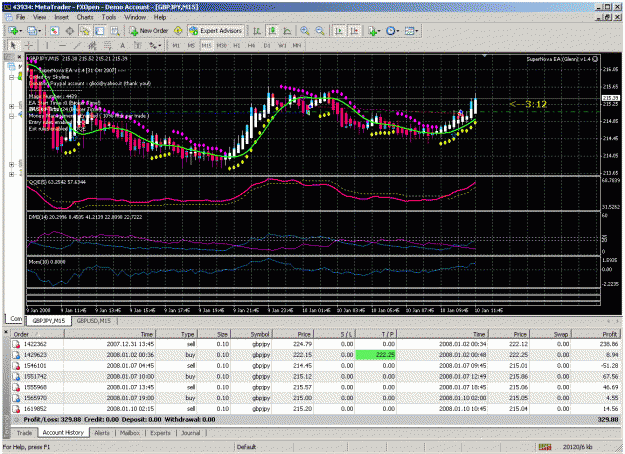Zoom in on the chart
Image resolution: width=625 pixels, height=454 pixels.
[x=305, y=31]
